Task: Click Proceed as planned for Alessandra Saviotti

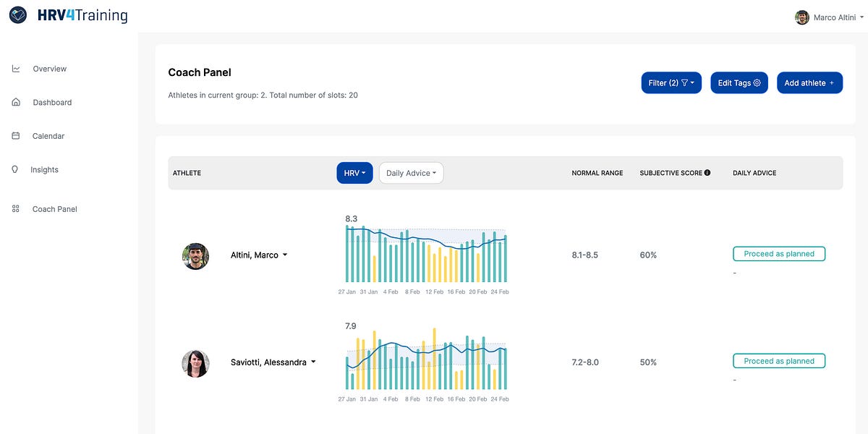Action: (779, 361)
